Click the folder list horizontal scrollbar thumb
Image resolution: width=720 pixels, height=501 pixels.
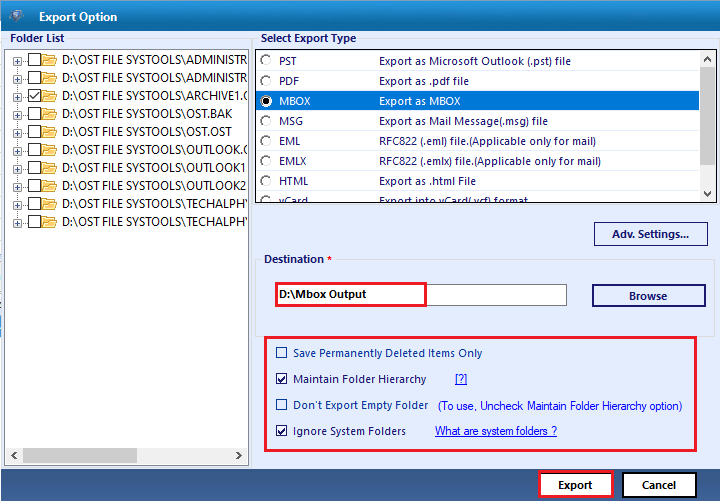80,456
